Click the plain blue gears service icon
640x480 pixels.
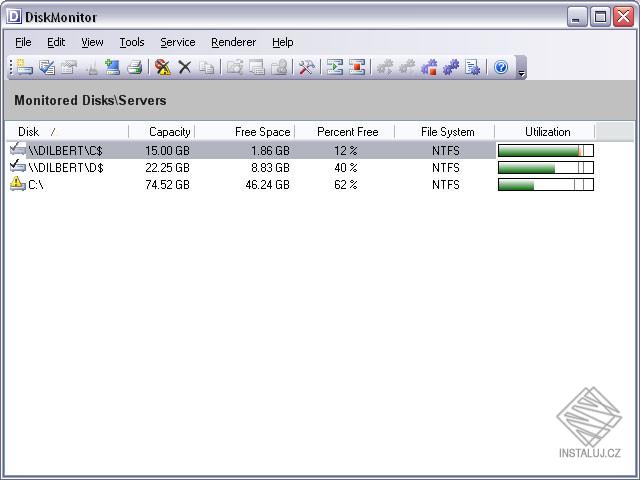(x=451, y=67)
